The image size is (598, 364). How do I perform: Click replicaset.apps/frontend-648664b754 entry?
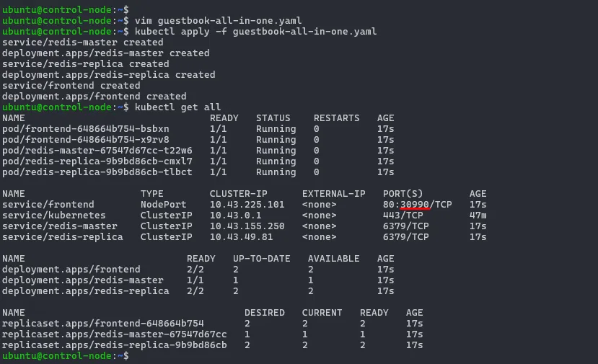pos(103,324)
